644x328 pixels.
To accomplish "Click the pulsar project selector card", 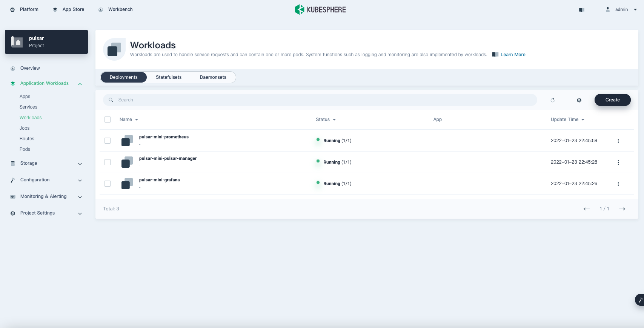I will 46,42.
